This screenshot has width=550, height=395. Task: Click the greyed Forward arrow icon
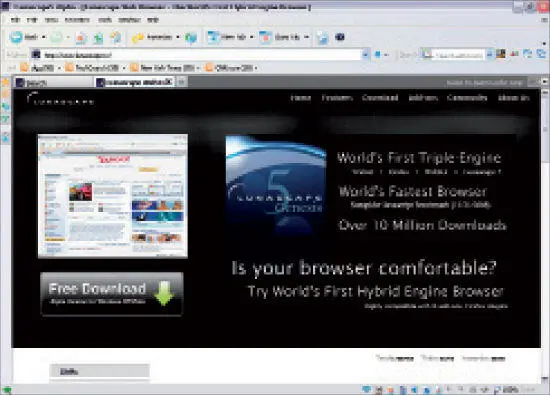coord(56,37)
